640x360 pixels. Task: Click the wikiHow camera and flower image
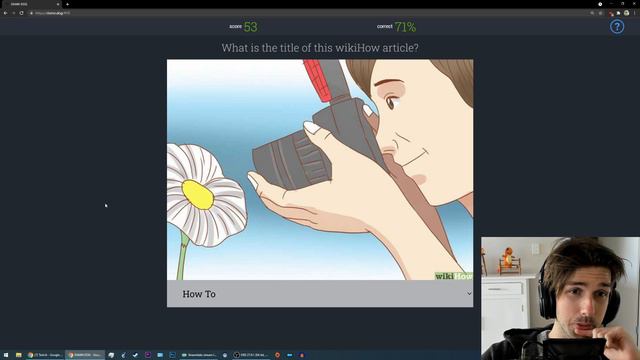pos(320,170)
